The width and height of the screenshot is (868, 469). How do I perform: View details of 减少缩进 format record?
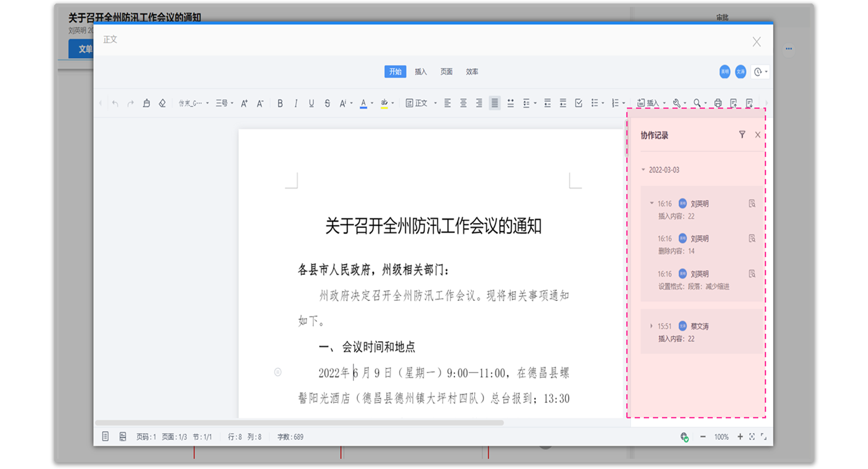tap(752, 274)
